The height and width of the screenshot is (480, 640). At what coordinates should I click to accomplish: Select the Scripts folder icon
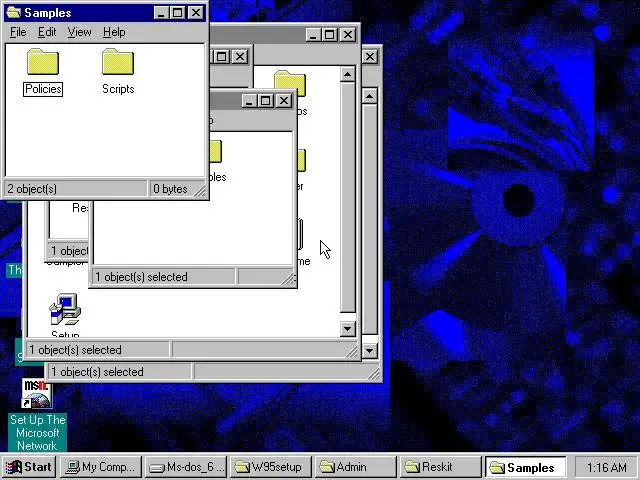[118, 62]
